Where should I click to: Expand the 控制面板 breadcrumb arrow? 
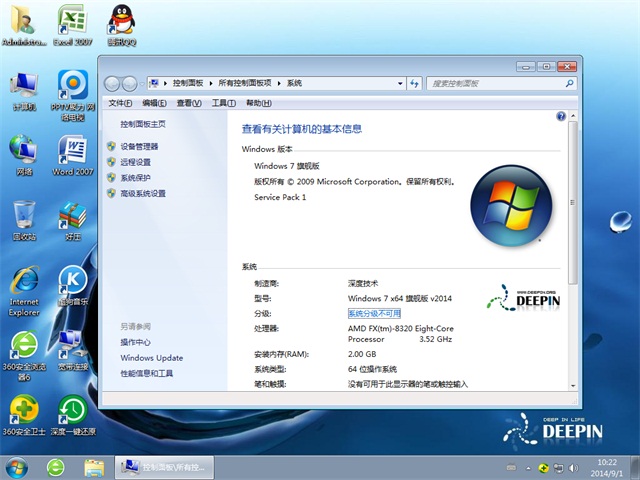pyautogui.click(x=212, y=83)
